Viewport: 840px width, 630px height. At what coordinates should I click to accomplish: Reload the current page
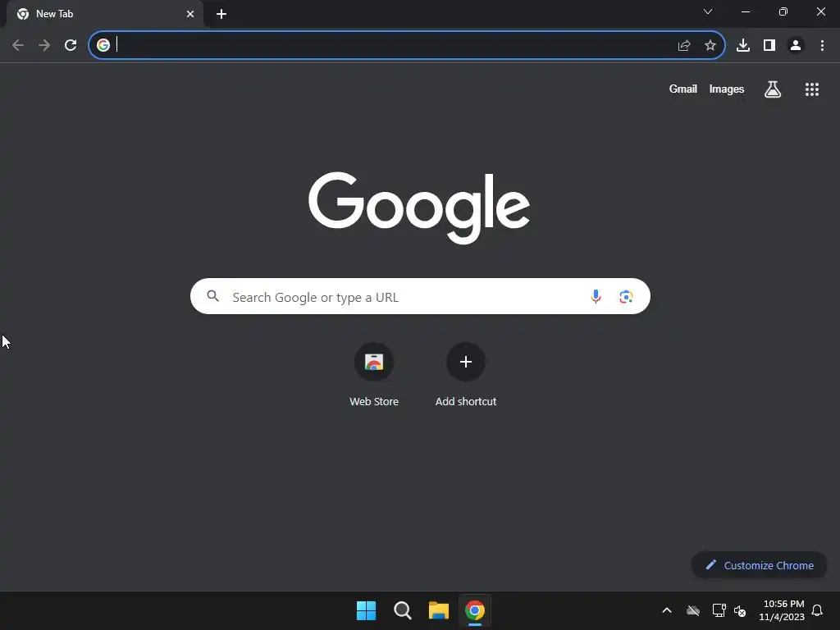(x=71, y=45)
